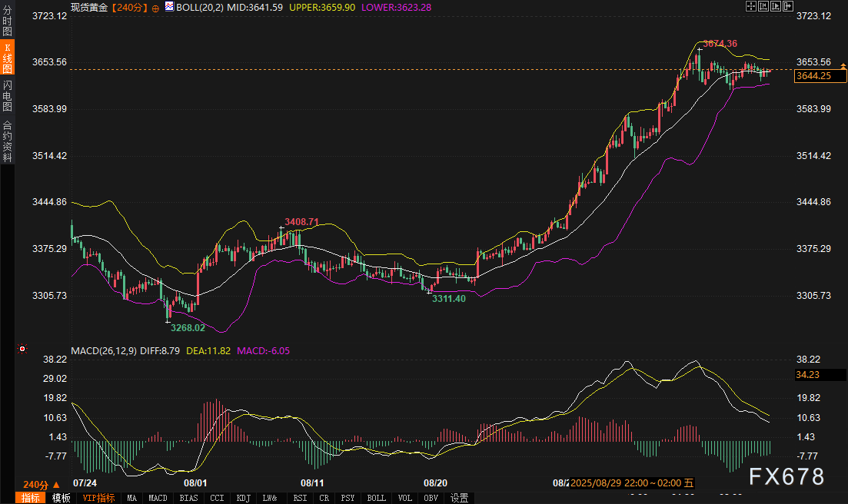Viewport: 848px width, 504px height.
Task: Apply the KDJ indicator
Action: (244, 498)
